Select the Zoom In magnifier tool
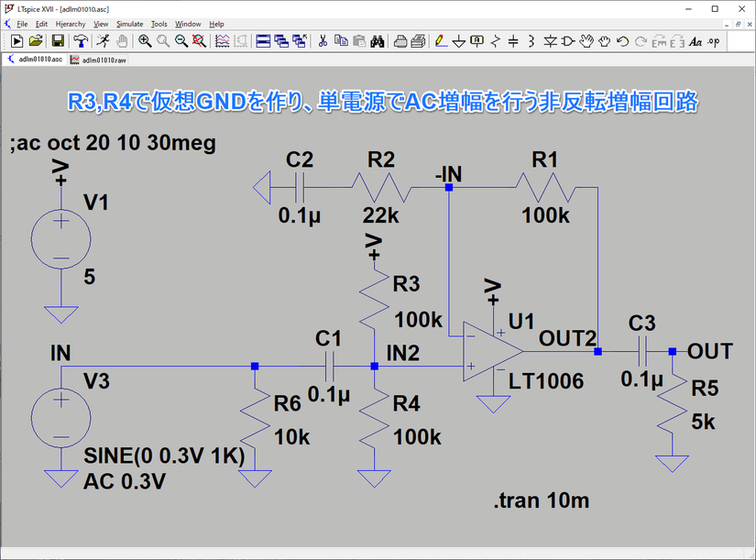 click(x=145, y=41)
